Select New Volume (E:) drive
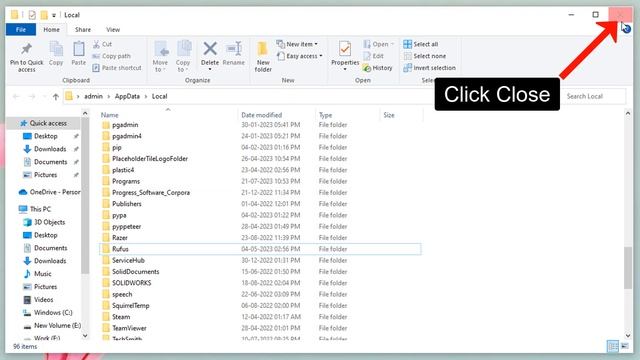The image size is (640, 360). coord(57,325)
